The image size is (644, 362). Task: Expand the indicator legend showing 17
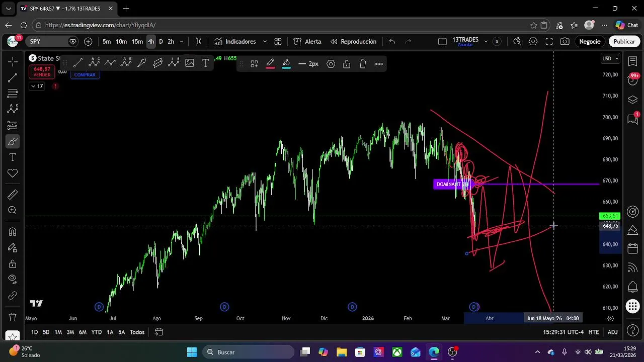pos(37,86)
